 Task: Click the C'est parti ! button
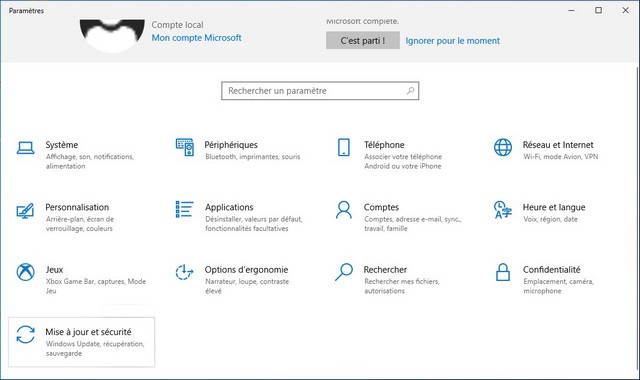363,41
